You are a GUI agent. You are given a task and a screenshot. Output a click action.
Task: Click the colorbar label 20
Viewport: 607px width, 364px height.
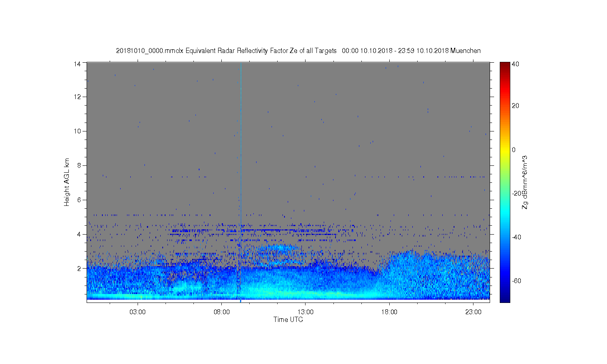[516, 106]
